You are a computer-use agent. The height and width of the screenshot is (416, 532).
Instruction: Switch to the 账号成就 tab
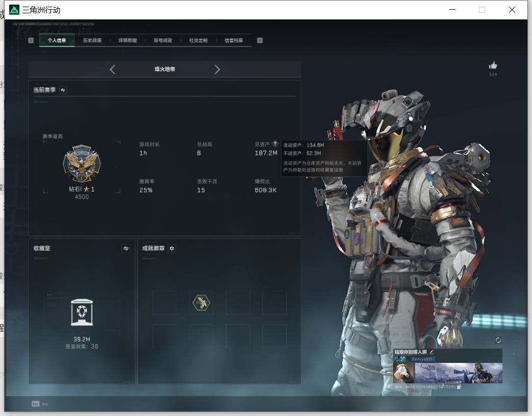pyautogui.click(x=163, y=40)
